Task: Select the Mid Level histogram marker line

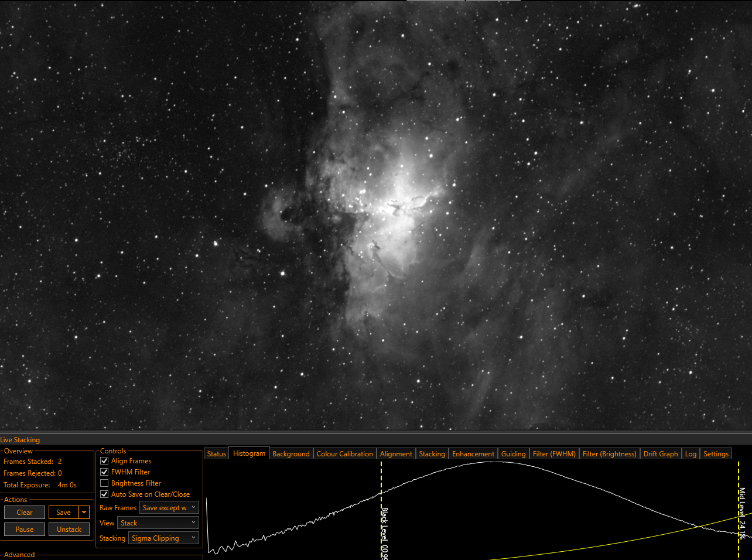Action: click(739, 510)
